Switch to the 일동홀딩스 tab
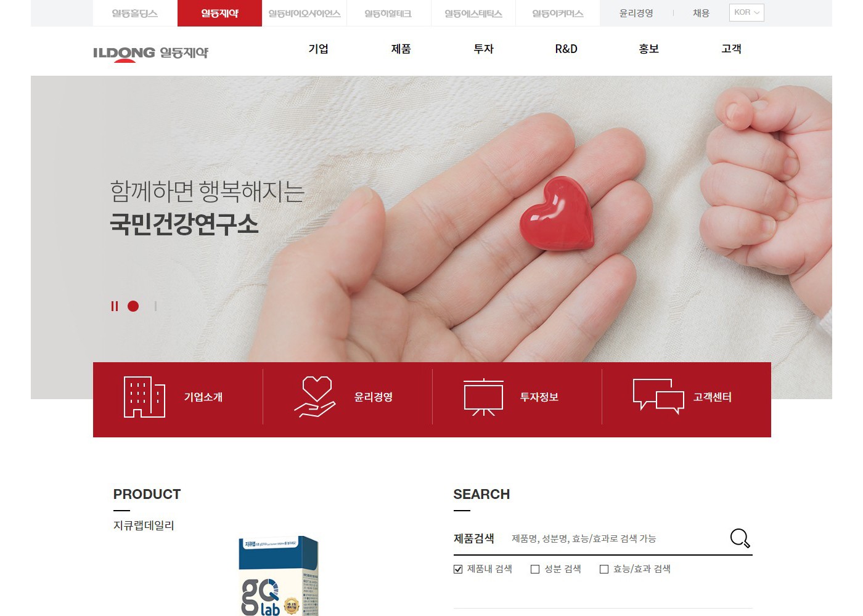Viewport: 863px width, 616px height. (x=135, y=14)
